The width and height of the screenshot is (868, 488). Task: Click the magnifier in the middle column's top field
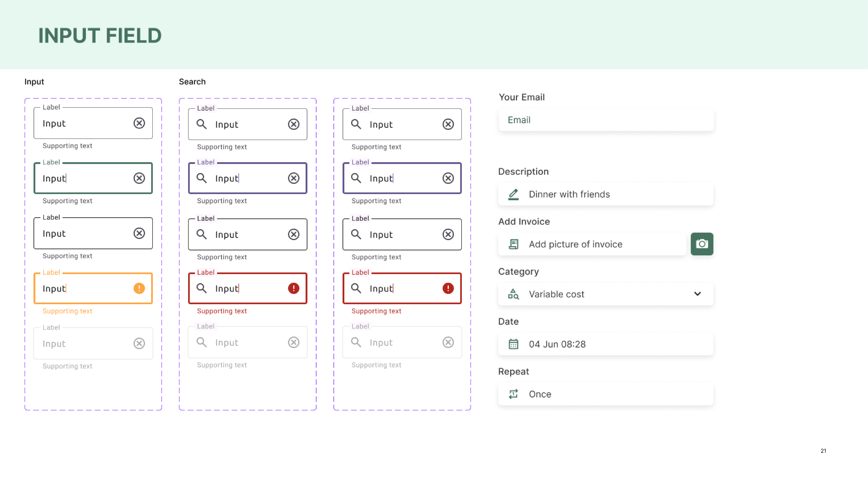(x=201, y=124)
